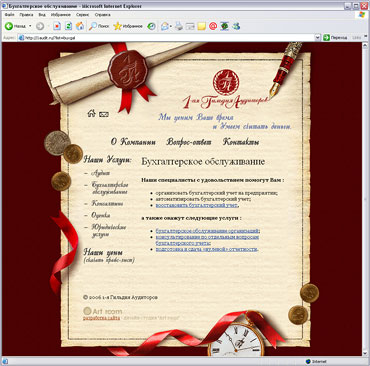Open подготовка и сдача отчетности link

pyautogui.click(x=206, y=249)
